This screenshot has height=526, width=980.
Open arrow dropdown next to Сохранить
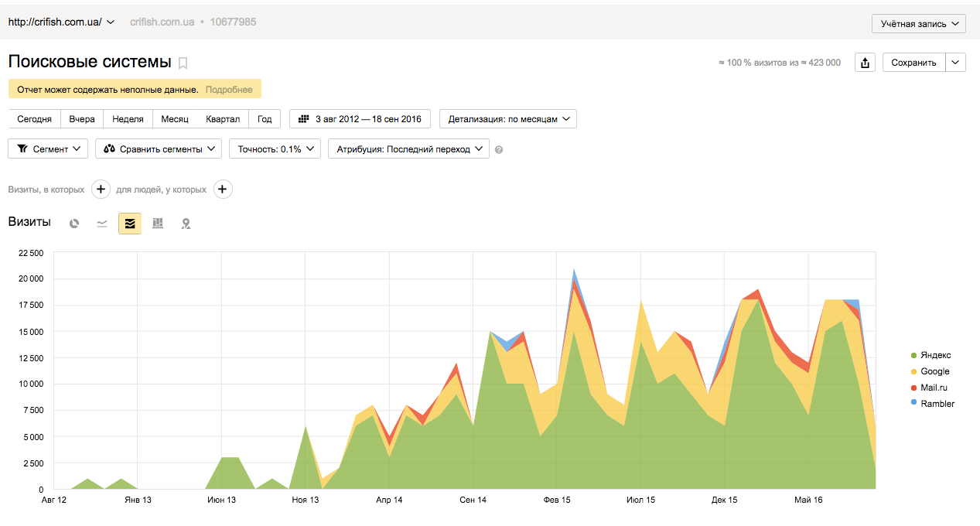(x=956, y=63)
